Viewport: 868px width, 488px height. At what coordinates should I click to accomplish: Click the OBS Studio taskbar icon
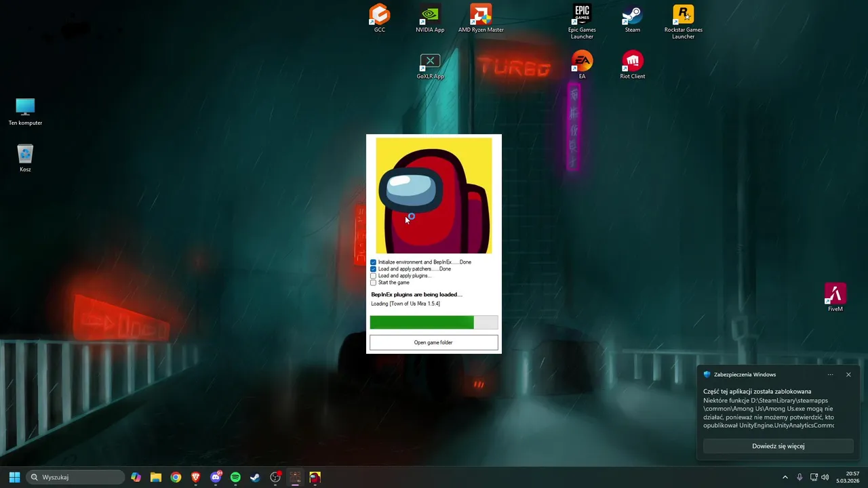[x=275, y=477]
